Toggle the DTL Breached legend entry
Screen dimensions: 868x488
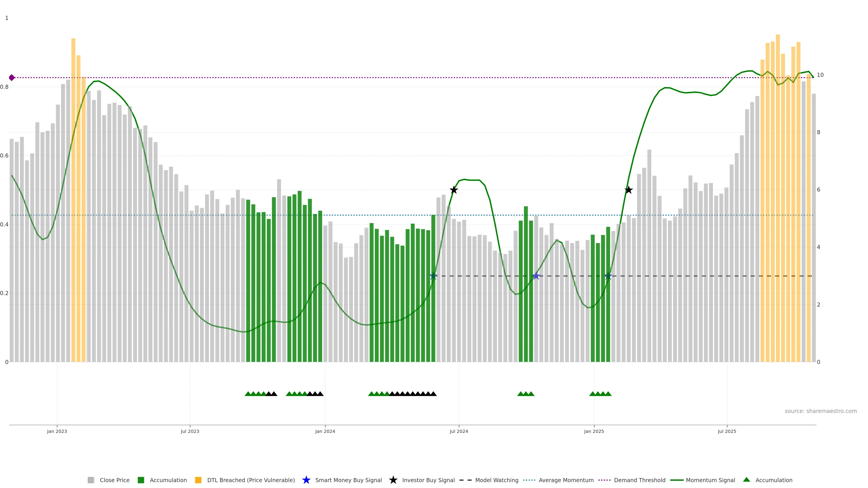pyautogui.click(x=251, y=480)
